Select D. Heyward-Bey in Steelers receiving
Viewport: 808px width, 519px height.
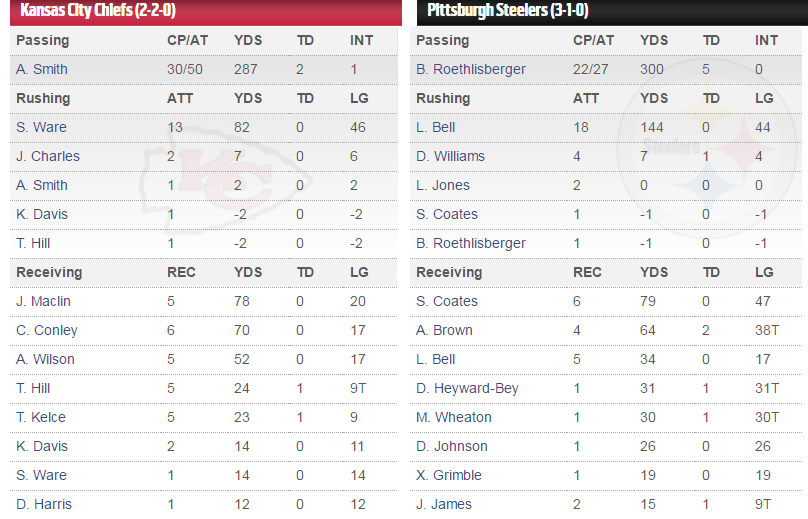(467, 388)
